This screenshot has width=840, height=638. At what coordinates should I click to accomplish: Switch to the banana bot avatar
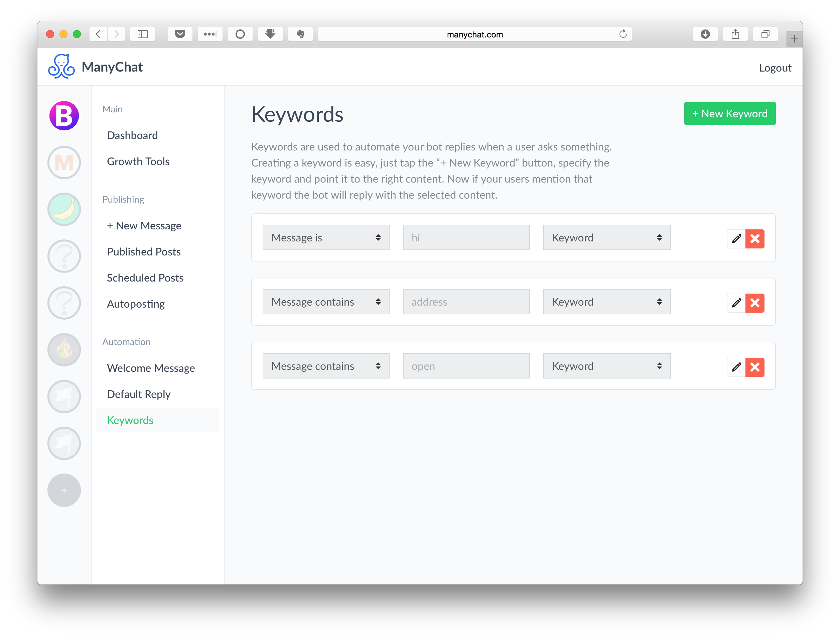pos(64,209)
